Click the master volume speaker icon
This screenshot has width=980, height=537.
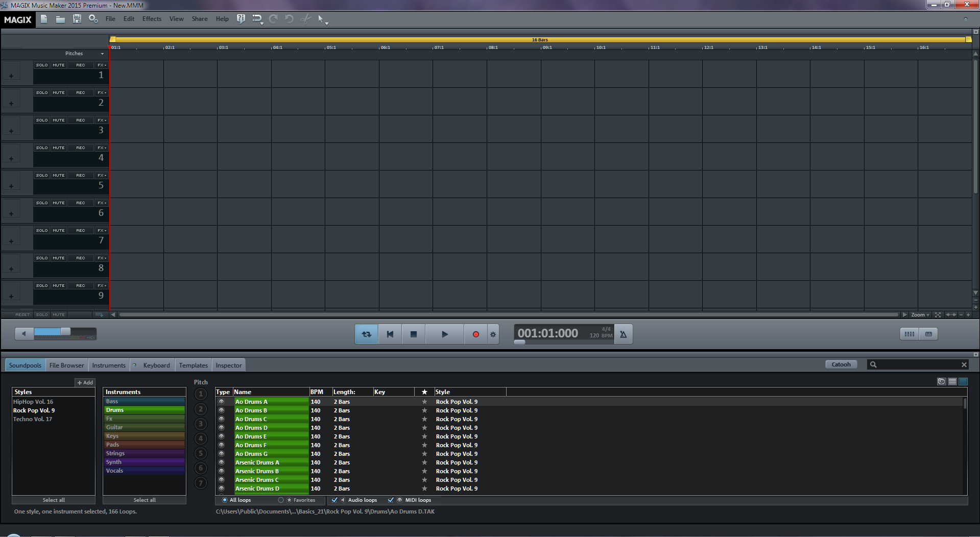(24, 334)
